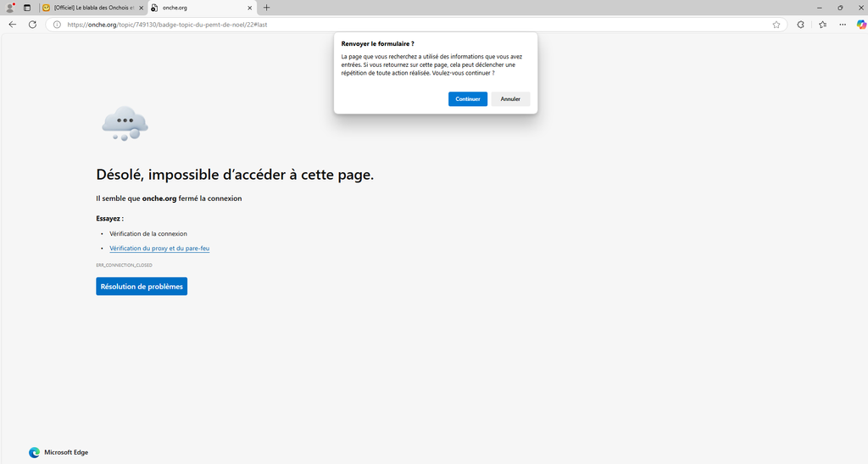
Task: Open the proxy and firewall verification link
Action: (x=159, y=248)
